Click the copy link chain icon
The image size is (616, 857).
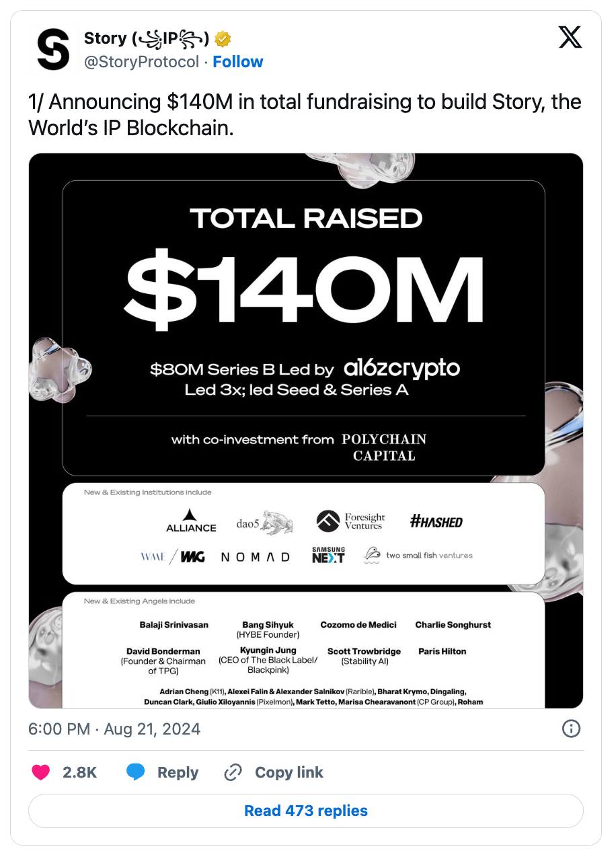pyautogui.click(x=233, y=772)
